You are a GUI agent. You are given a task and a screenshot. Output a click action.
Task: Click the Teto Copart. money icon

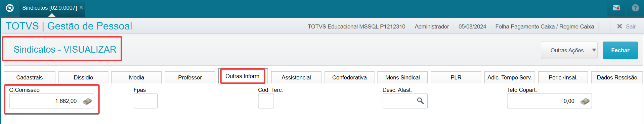585,101
